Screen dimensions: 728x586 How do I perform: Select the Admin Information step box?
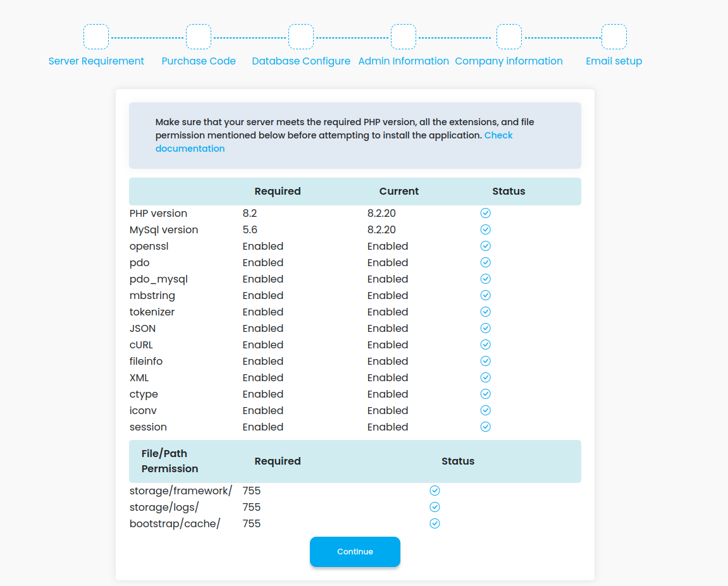[404, 37]
